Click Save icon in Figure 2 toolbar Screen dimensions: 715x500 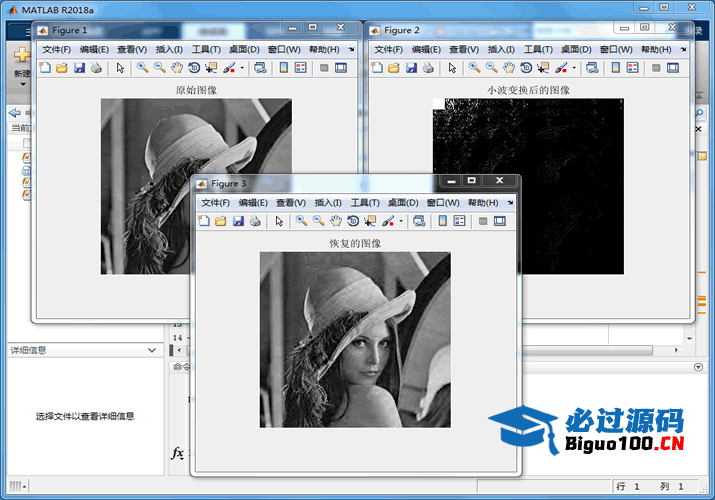[411, 68]
